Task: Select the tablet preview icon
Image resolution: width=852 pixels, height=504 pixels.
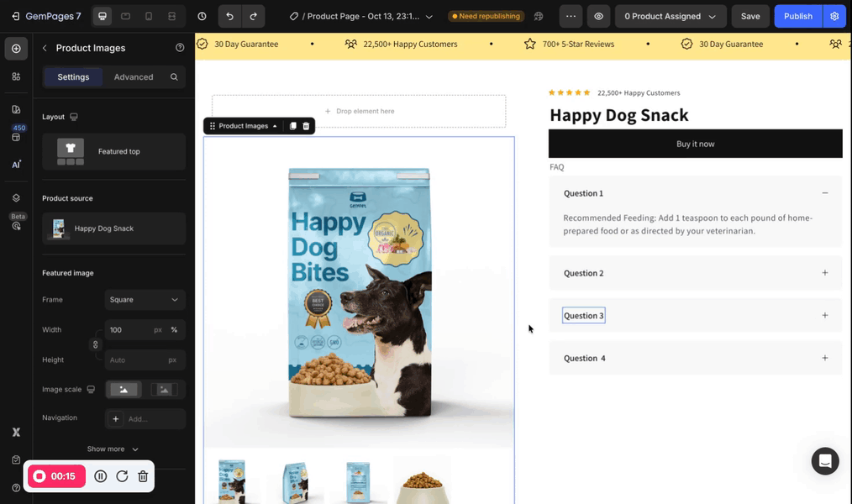Action: 125,16
